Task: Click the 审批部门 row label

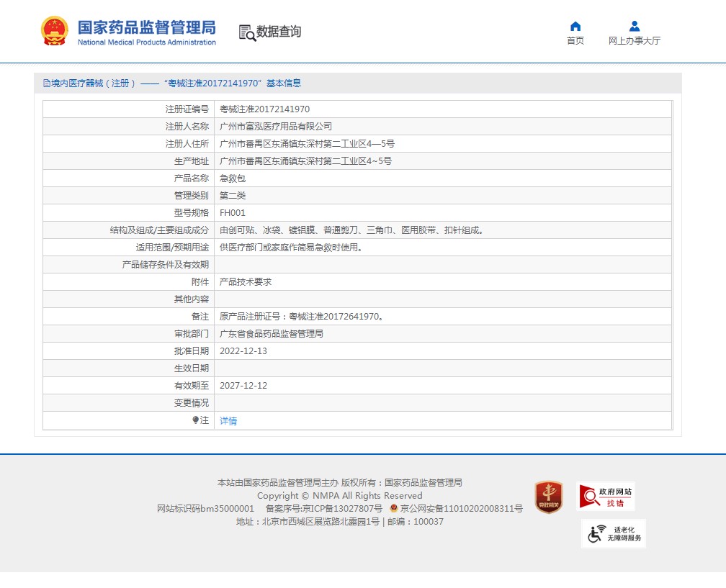Action: click(x=192, y=333)
